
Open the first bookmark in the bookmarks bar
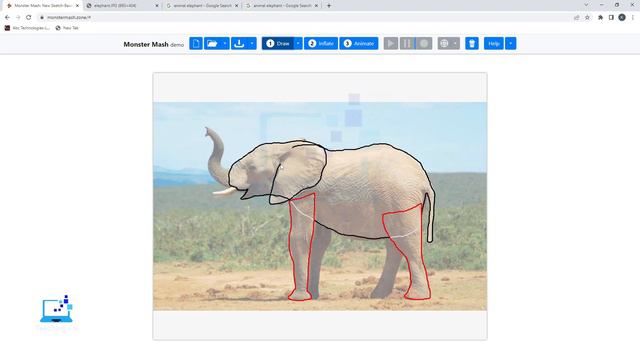[x=27, y=28]
